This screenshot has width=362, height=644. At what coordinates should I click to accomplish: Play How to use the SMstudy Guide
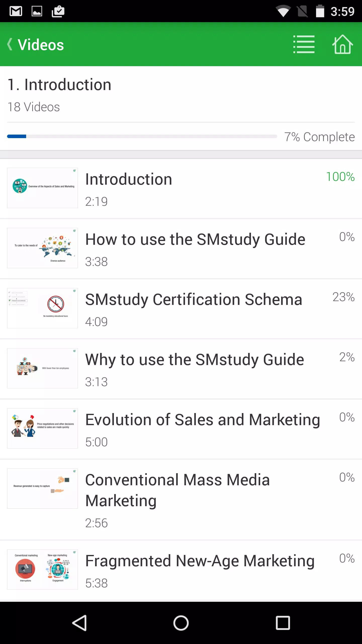click(x=181, y=249)
